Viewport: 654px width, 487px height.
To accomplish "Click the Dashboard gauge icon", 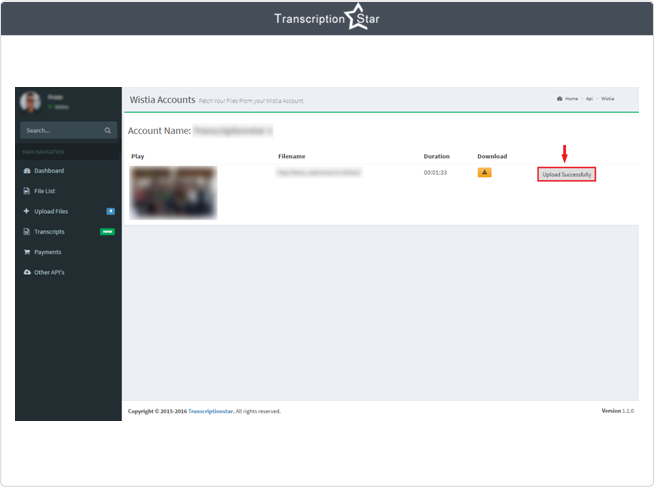I will pyautogui.click(x=27, y=171).
